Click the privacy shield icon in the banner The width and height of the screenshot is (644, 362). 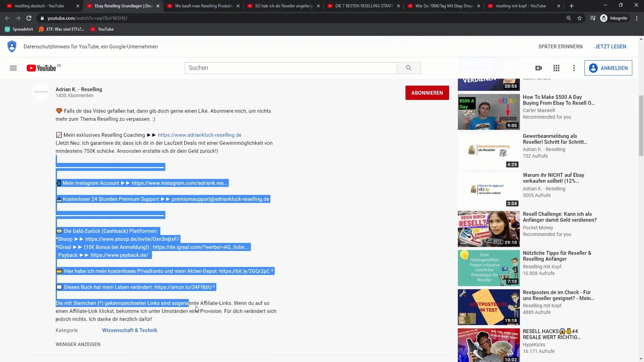coord(12,46)
